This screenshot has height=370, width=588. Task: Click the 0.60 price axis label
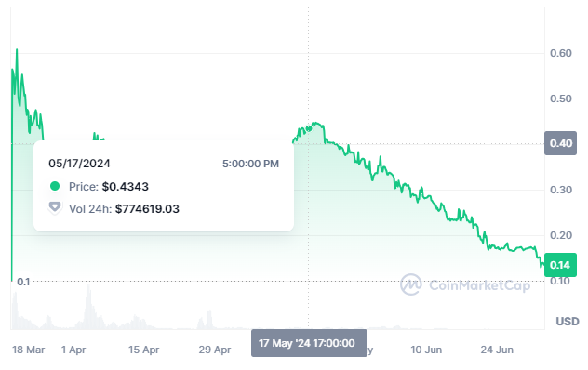[x=561, y=53]
